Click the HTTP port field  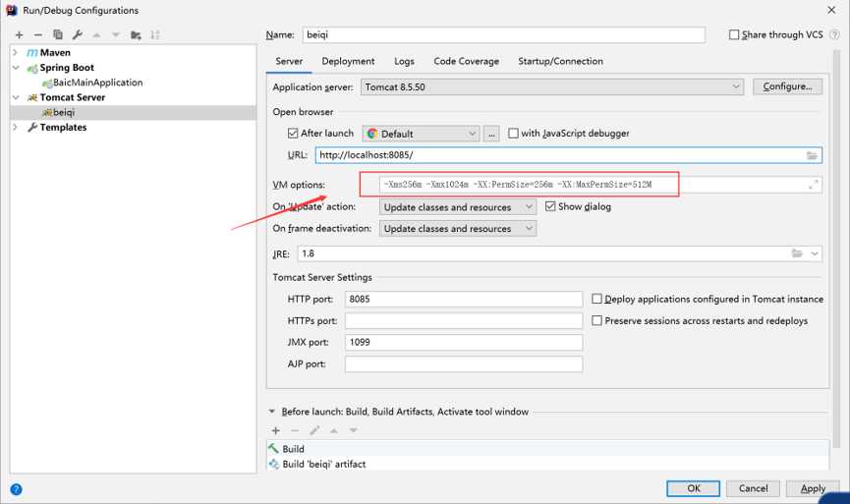pyautogui.click(x=464, y=299)
